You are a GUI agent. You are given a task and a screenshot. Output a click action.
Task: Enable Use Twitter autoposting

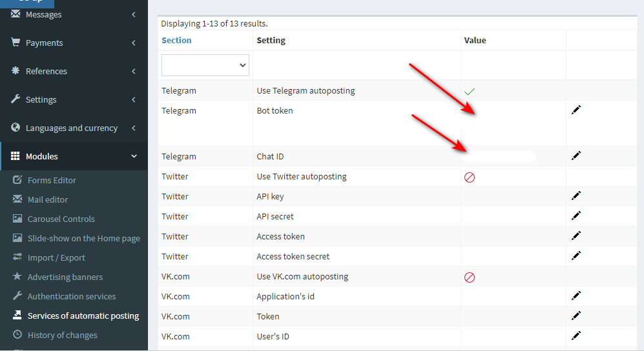coord(470,177)
